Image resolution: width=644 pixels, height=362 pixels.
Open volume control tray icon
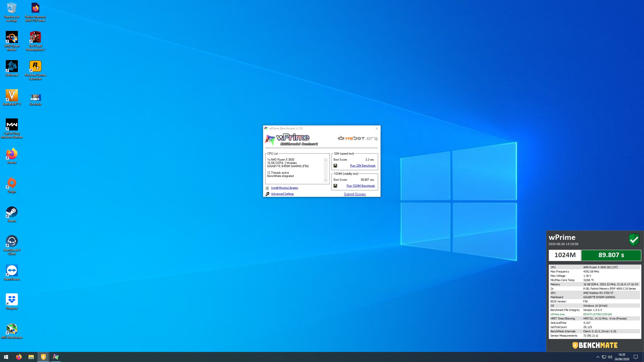pos(610,357)
